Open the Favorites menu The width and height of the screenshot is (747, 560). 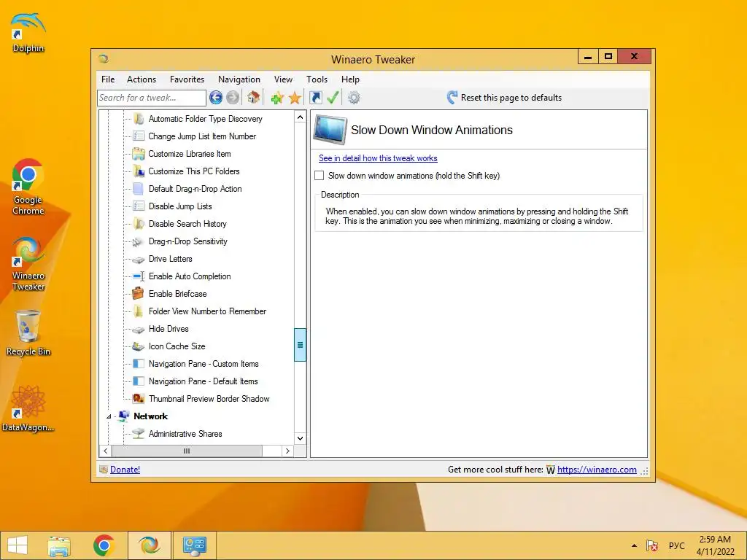tap(187, 79)
